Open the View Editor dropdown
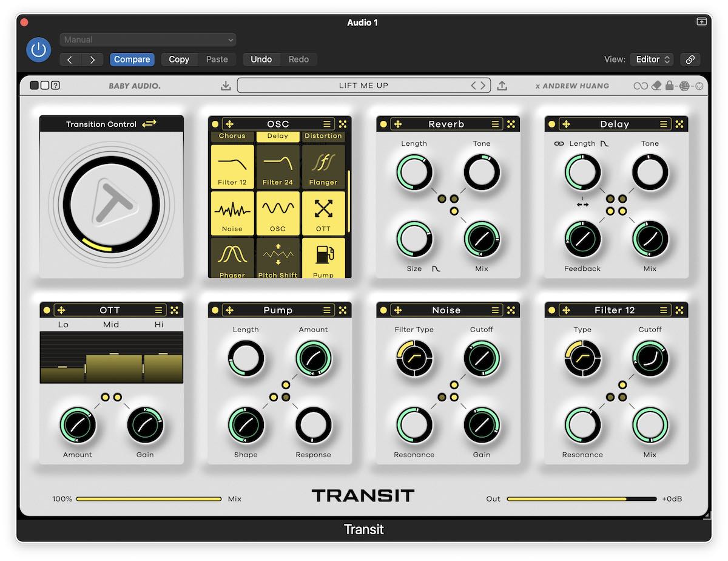 (x=652, y=59)
